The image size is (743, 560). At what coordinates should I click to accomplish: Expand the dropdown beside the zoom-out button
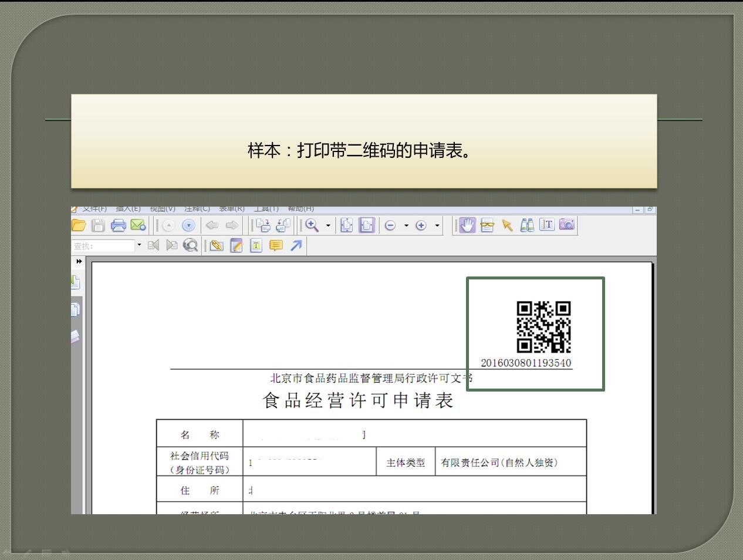click(x=406, y=225)
